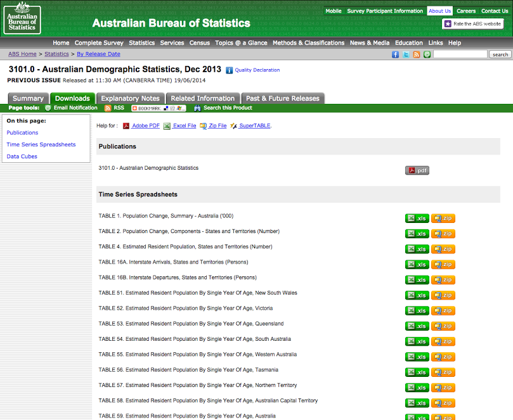This screenshot has height=420, width=513.
Task: Click the Statistics breadcrumb link
Action: click(56, 54)
